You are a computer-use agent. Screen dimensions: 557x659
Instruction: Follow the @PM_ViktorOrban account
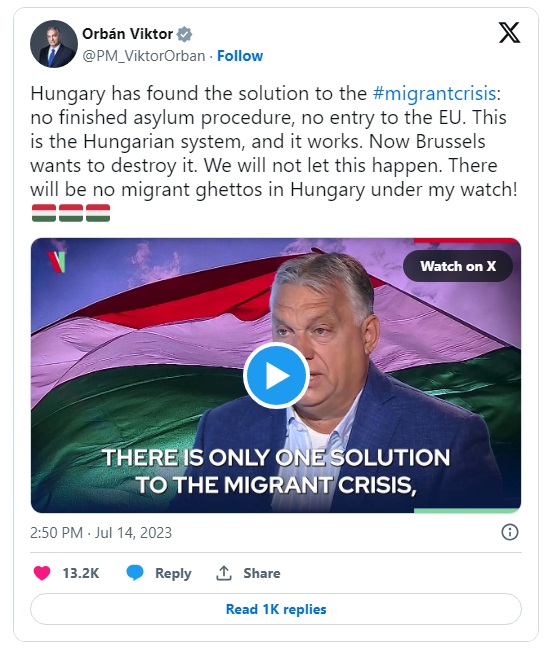point(240,56)
